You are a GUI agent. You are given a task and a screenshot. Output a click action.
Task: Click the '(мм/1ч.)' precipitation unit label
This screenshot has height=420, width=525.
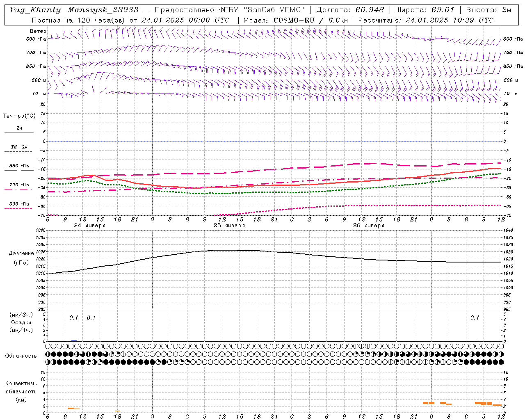[21, 330]
